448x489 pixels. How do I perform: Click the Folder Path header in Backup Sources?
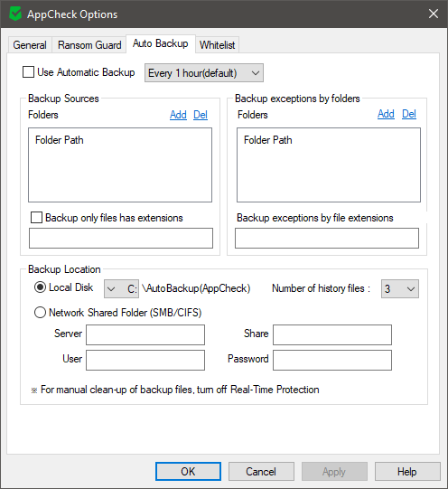pos(60,140)
